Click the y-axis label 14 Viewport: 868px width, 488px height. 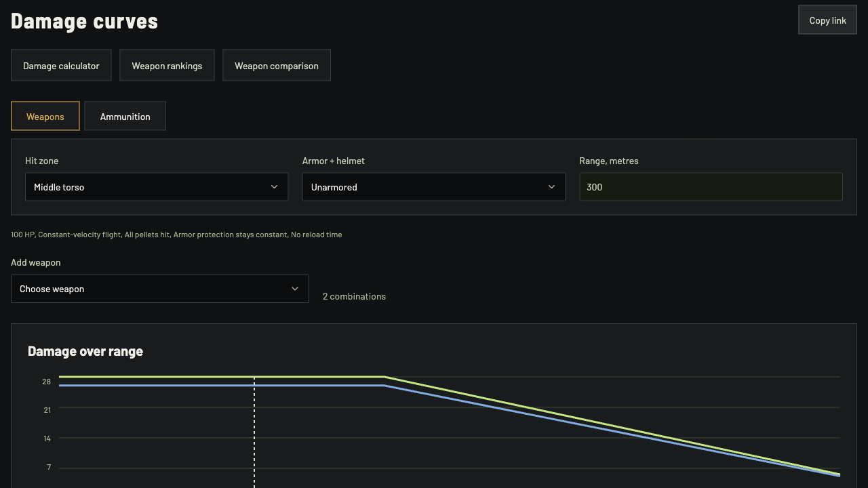[47, 439]
